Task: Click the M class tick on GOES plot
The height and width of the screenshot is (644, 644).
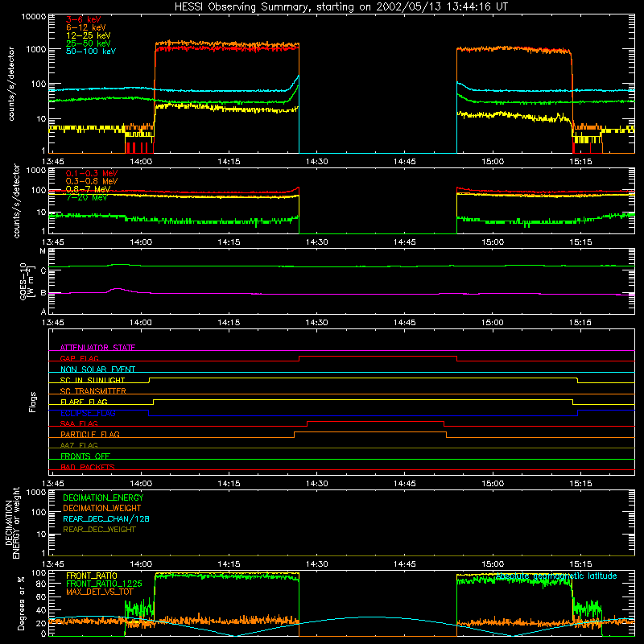Action: click(x=43, y=251)
